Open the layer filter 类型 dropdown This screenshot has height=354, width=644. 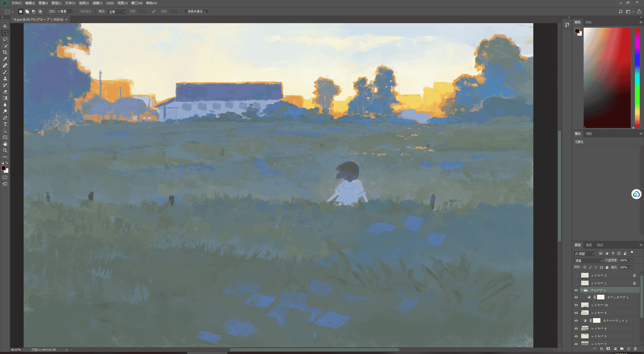[584, 253]
